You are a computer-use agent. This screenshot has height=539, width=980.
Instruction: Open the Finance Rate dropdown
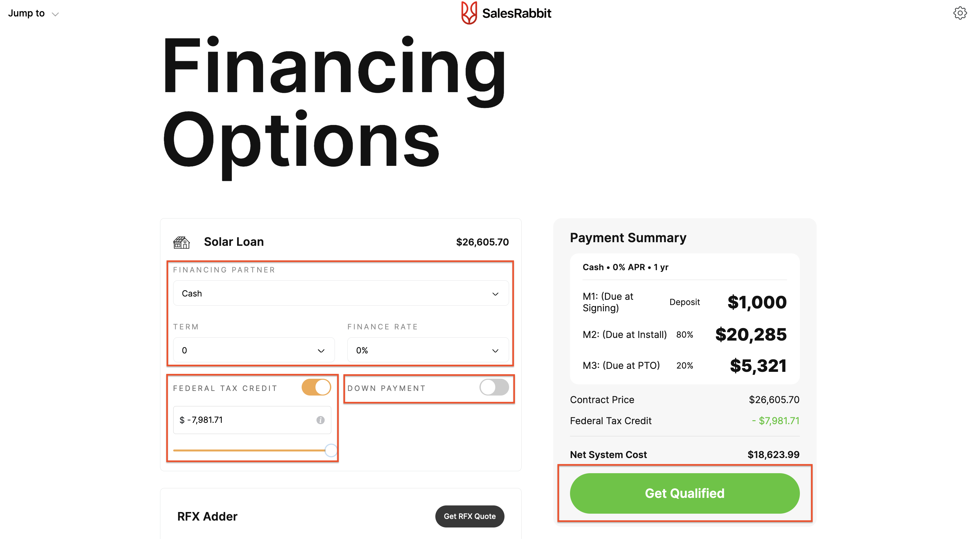click(x=428, y=350)
